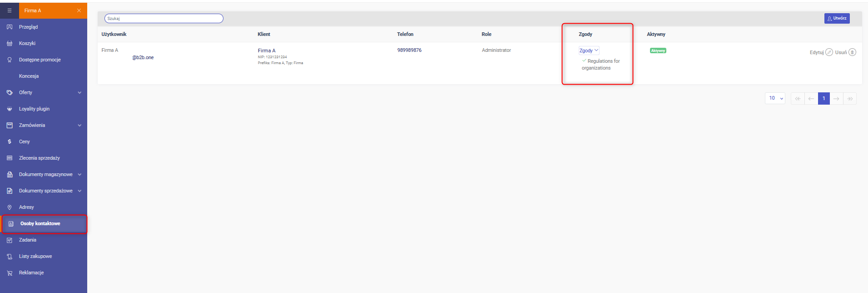Go to next page arrow
This screenshot has width=868, height=293.
[836, 98]
